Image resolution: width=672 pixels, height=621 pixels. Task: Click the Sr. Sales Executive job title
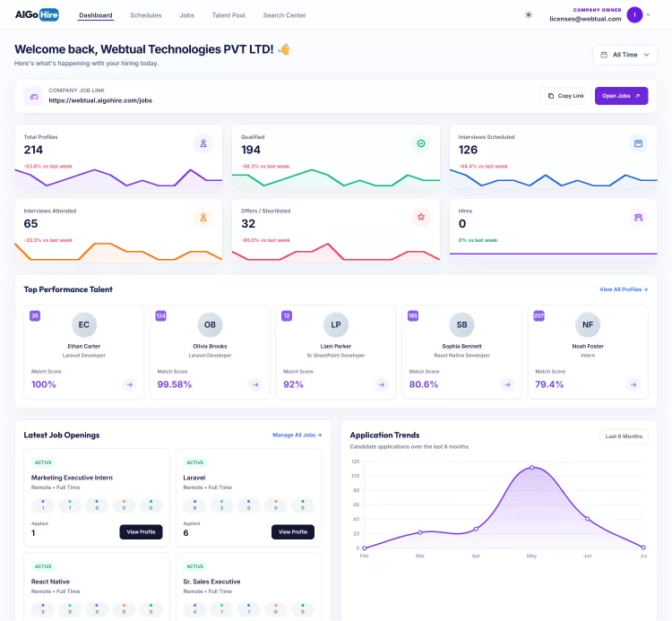tap(211, 582)
